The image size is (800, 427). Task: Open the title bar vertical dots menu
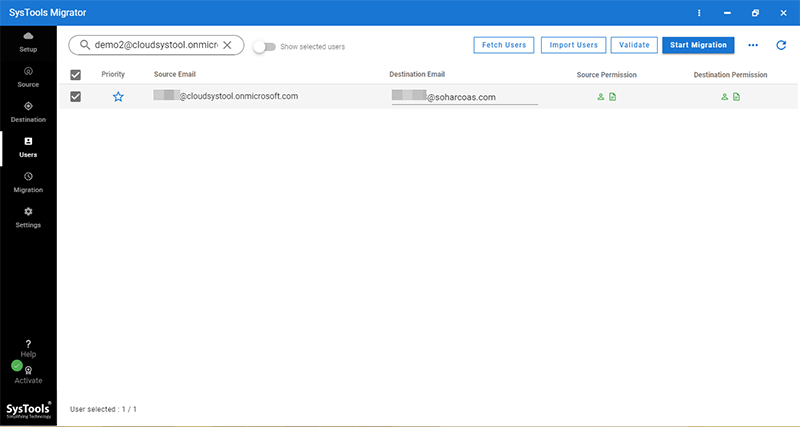(x=699, y=13)
